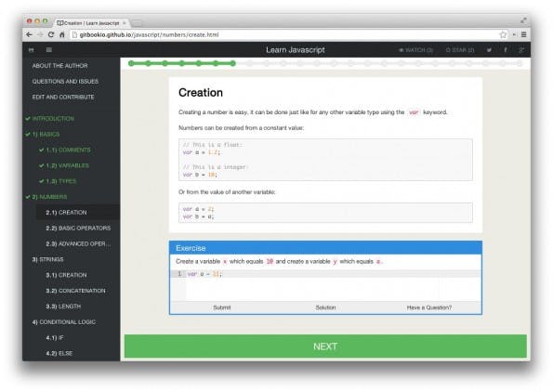553x392 pixels.
Task: Open section 1.3) Types
Action: (x=61, y=181)
